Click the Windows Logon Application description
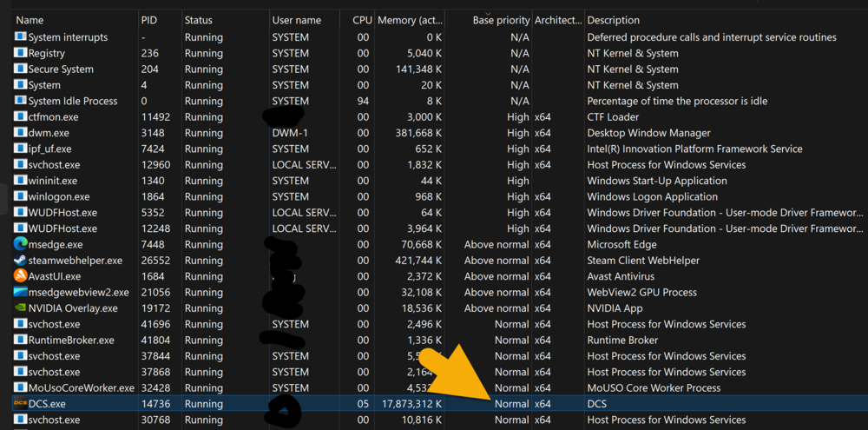The width and height of the screenshot is (868, 430). click(x=652, y=196)
